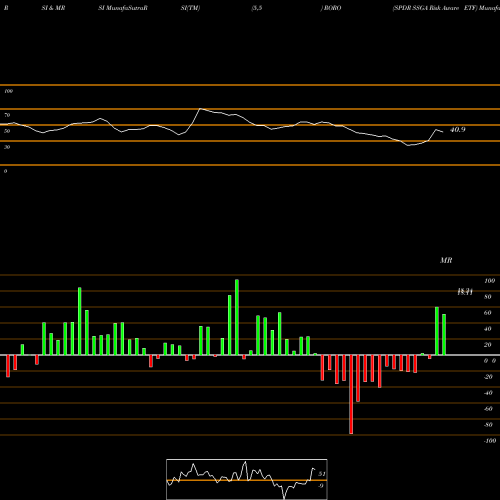The width and height of the screenshot is (500, 500).
Task: Click the "50" label on RSI scale
Action: (7, 131)
